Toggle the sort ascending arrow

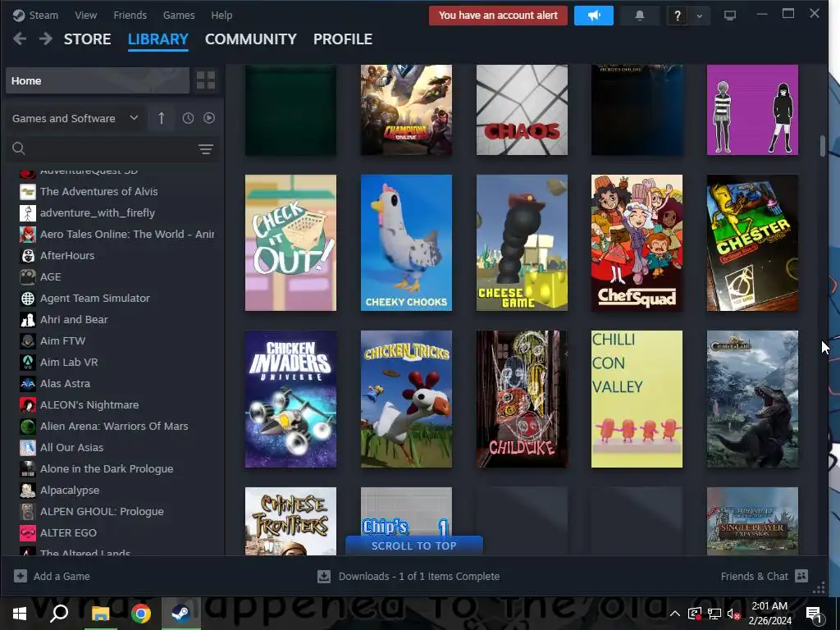pos(162,118)
